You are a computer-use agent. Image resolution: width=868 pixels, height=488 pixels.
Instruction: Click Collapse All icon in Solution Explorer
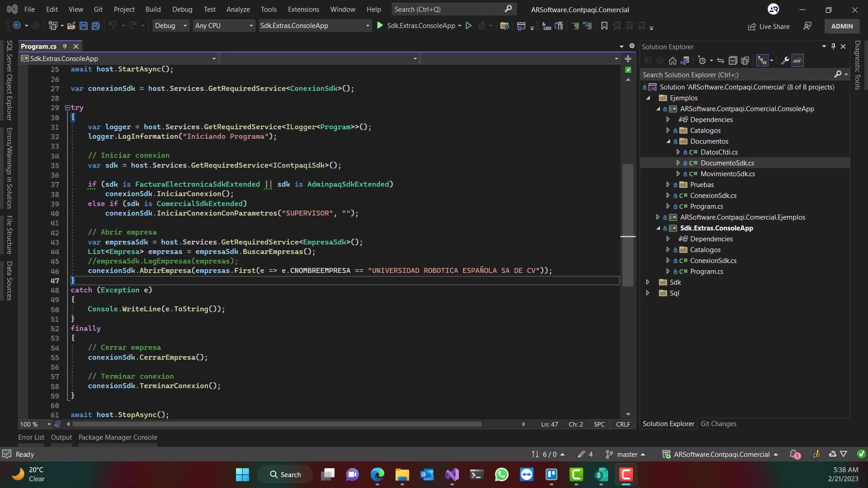[x=733, y=60]
